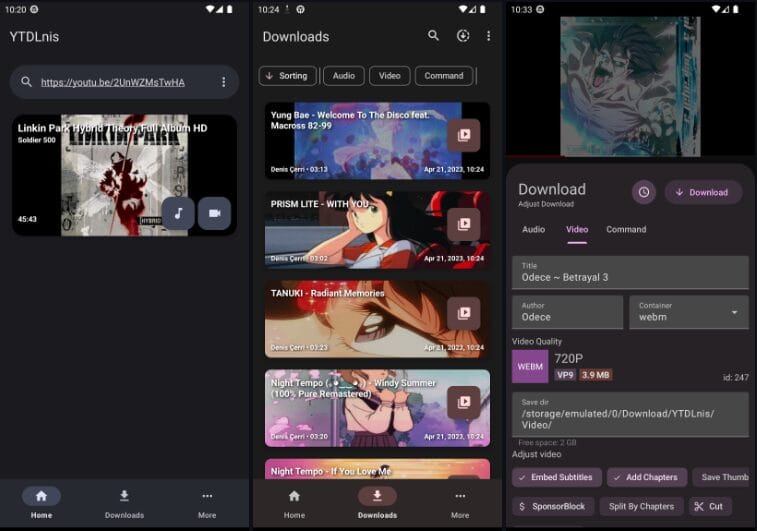757x531 pixels.
Task: Click the id: 247 format label
Action: tap(736, 377)
